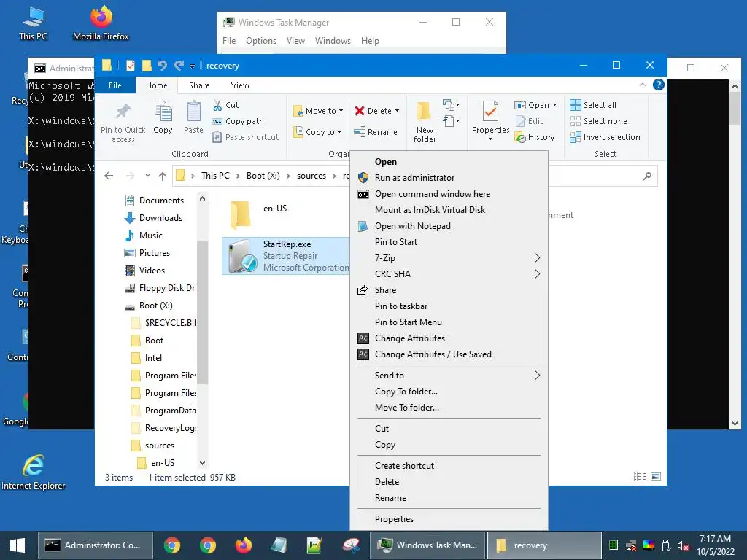Select ProgramData folder in navigation pane

164,411
